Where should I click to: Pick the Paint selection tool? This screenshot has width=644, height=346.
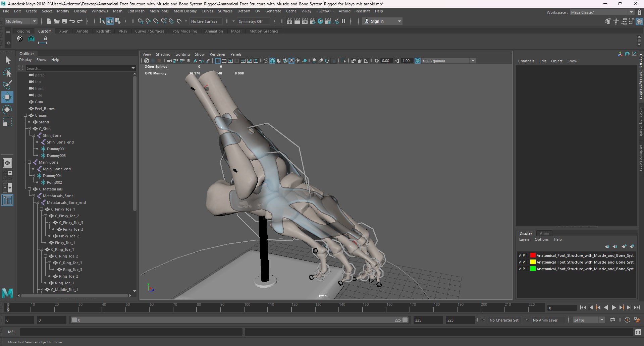point(7,84)
